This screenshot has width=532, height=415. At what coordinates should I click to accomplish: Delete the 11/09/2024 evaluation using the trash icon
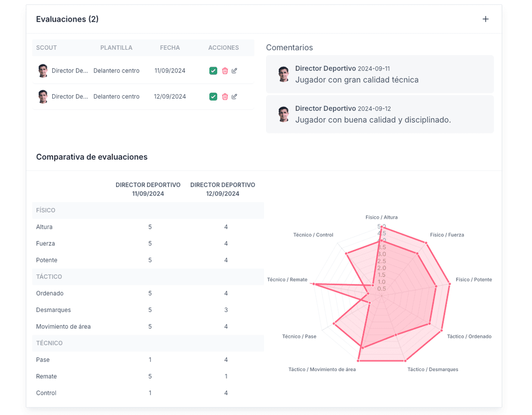pyautogui.click(x=225, y=70)
